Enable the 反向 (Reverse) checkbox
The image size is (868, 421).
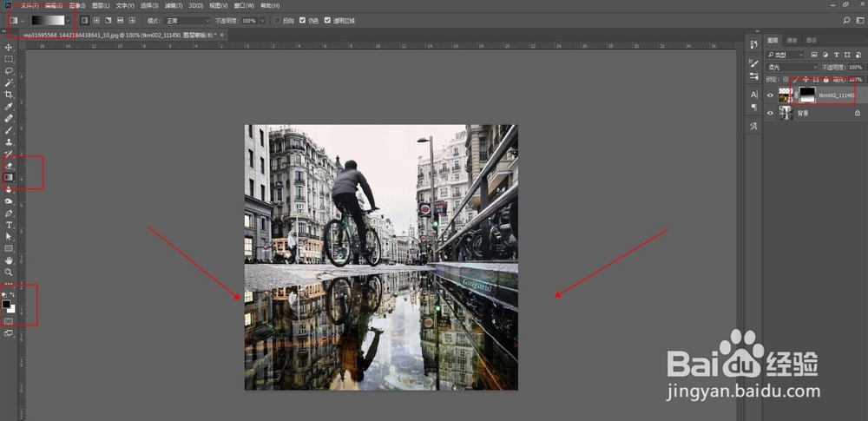click(278, 21)
